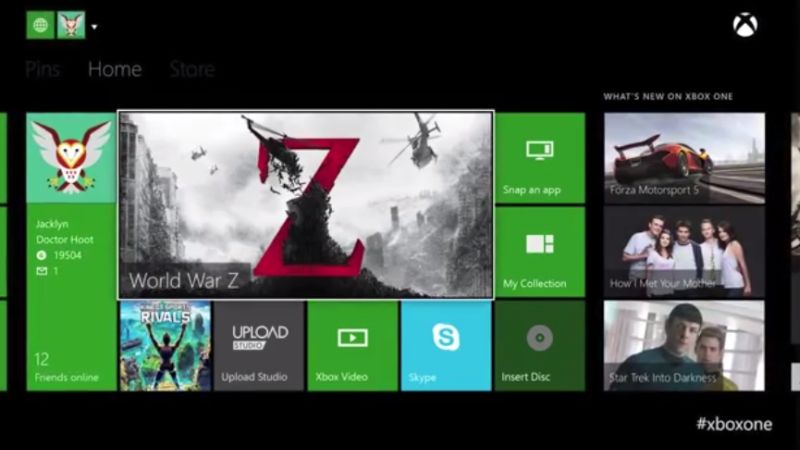Open the Kinect Sports Rivals game tile
Viewport: 800px width, 450px height.
[165, 346]
